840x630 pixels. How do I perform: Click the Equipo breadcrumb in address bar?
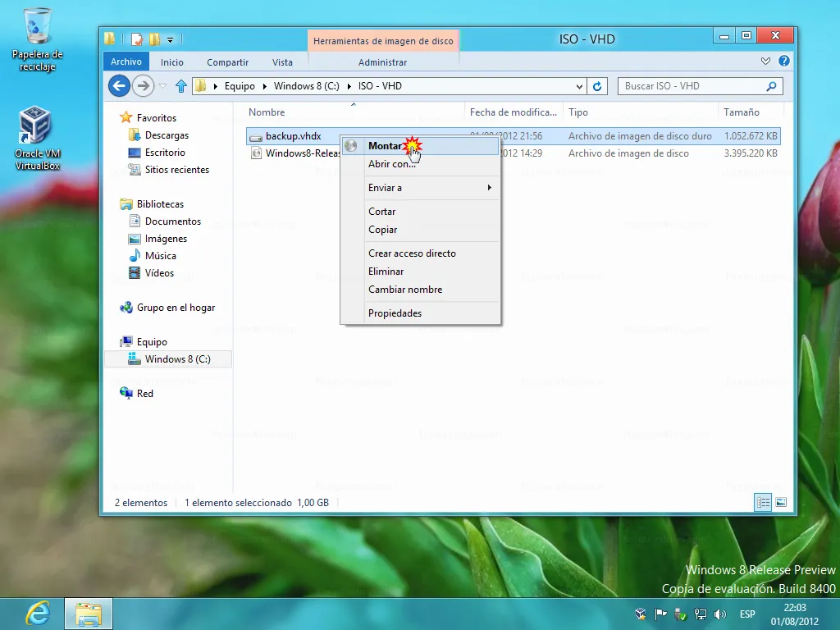tap(240, 86)
